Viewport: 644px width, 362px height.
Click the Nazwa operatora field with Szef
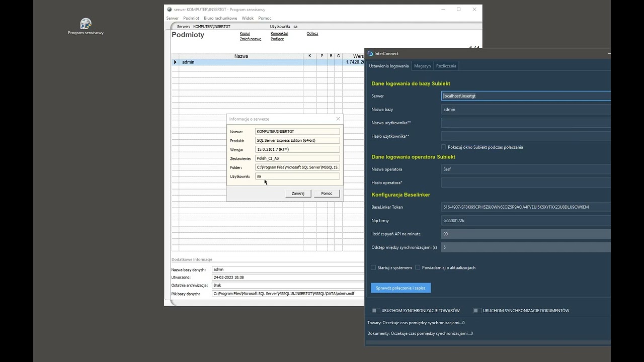526,169
